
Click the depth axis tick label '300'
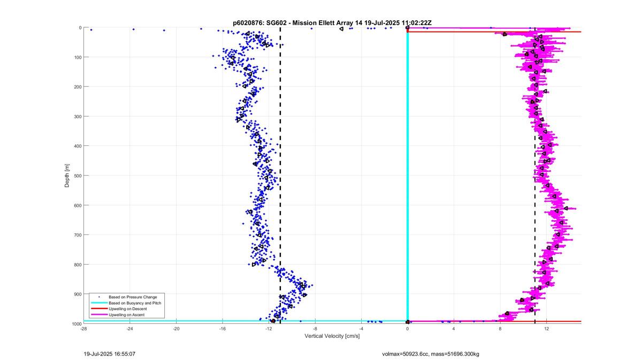pos(77,117)
